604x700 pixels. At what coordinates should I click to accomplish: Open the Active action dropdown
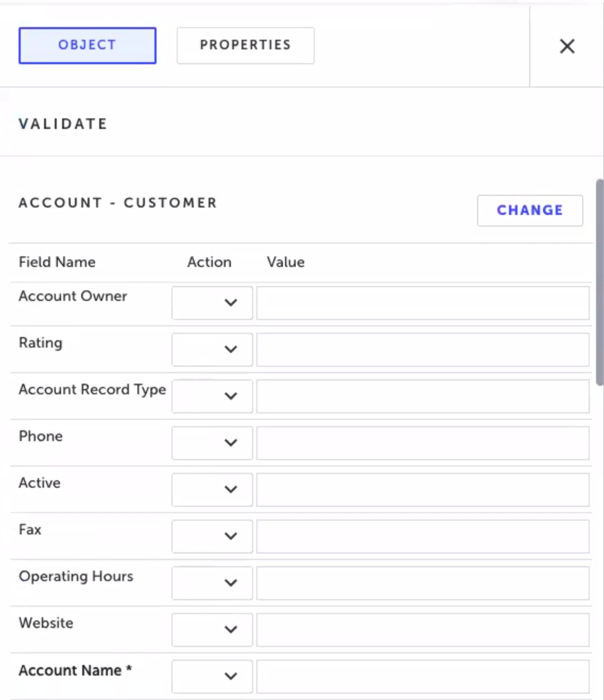(x=212, y=489)
